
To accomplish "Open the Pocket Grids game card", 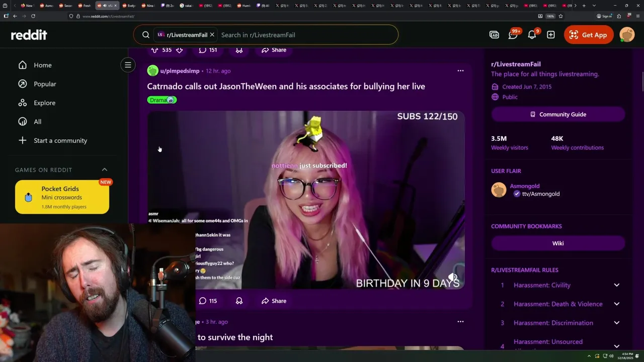I will 62,197.
